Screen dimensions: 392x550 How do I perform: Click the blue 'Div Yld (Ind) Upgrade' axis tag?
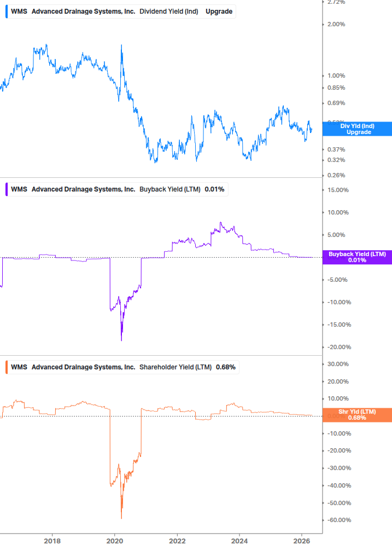coord(358,129)
